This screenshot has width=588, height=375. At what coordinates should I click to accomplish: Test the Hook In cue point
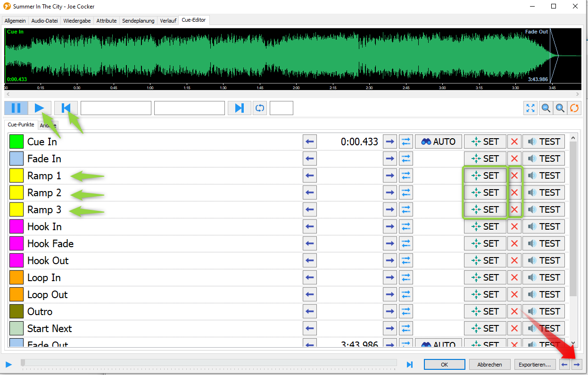544,226
